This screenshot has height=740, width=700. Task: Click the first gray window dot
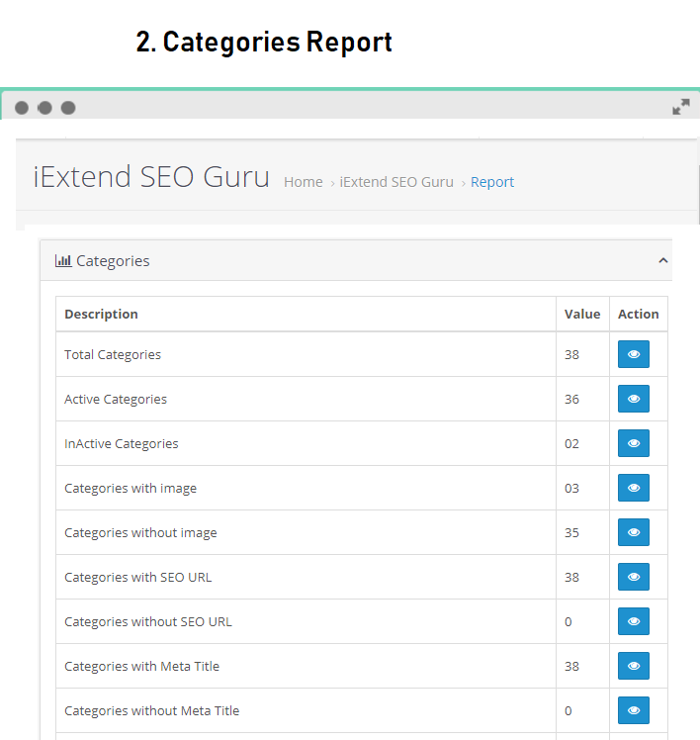22,108
